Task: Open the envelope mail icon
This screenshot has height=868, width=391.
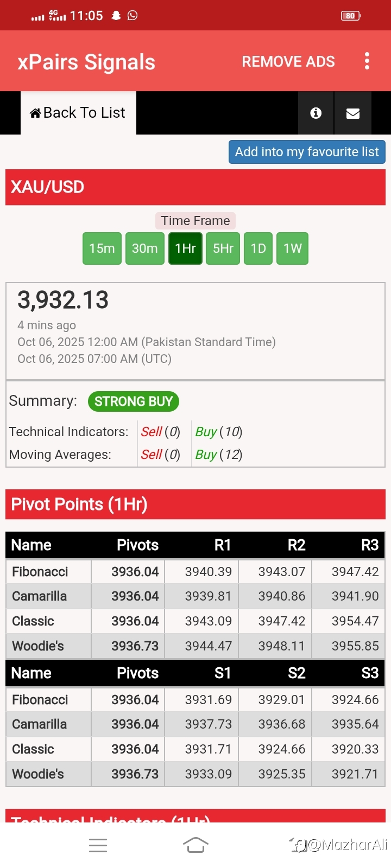Action: point(353,113)
